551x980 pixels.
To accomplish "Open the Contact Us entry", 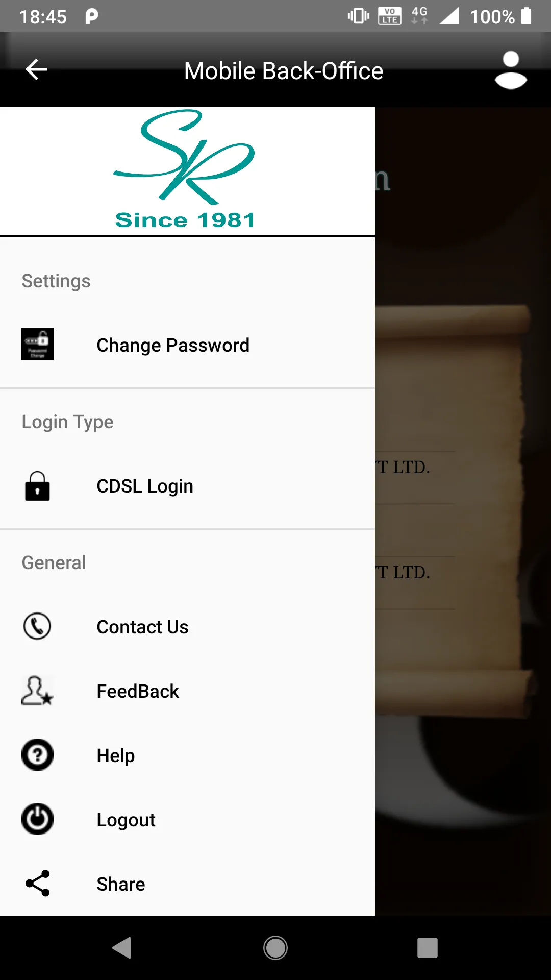I will coord(142,627).
